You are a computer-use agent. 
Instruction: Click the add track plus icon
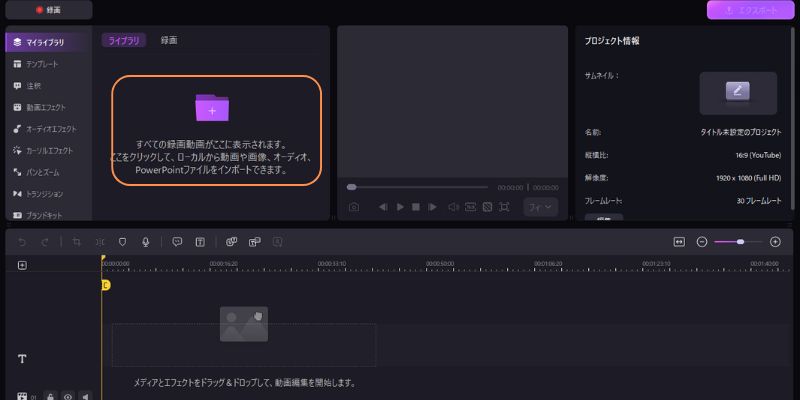point(22,265)
